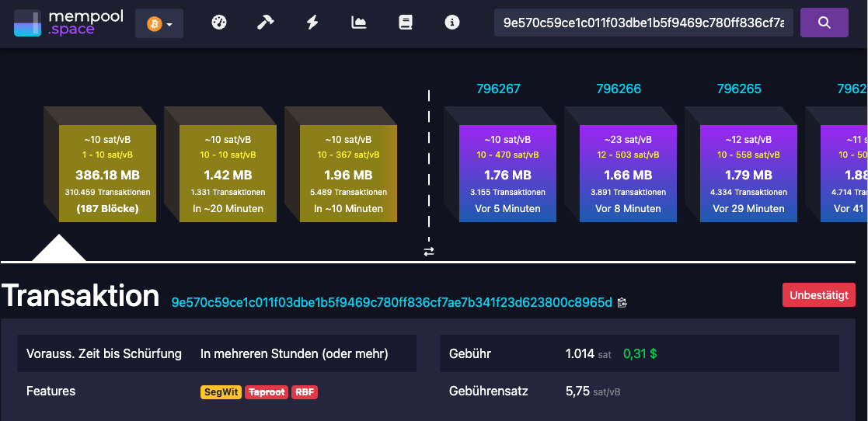Click the 5,75 sat/vB fee rate
This screenshot has height=421, width=868.
point(593,391)
